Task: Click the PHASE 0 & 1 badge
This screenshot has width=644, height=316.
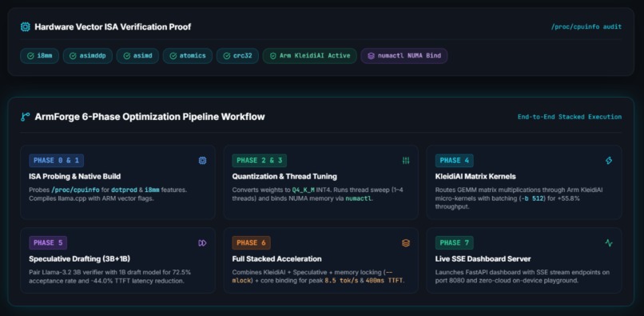Action: (x=56, y=161)
